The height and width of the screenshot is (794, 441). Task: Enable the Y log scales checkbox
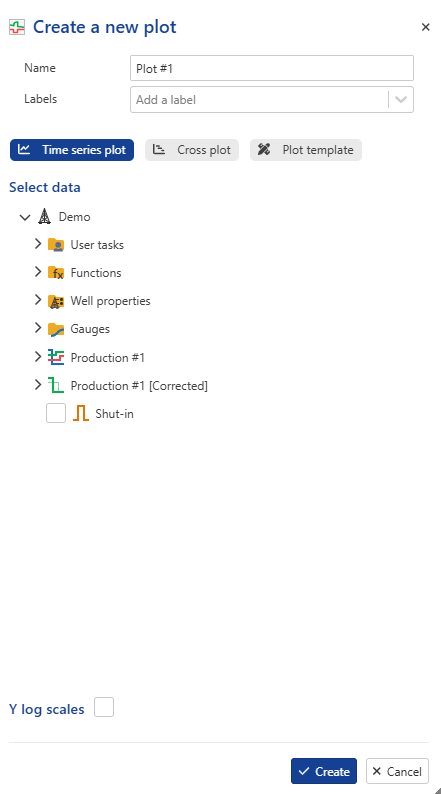pyautogui.click(x=104, y=707)
